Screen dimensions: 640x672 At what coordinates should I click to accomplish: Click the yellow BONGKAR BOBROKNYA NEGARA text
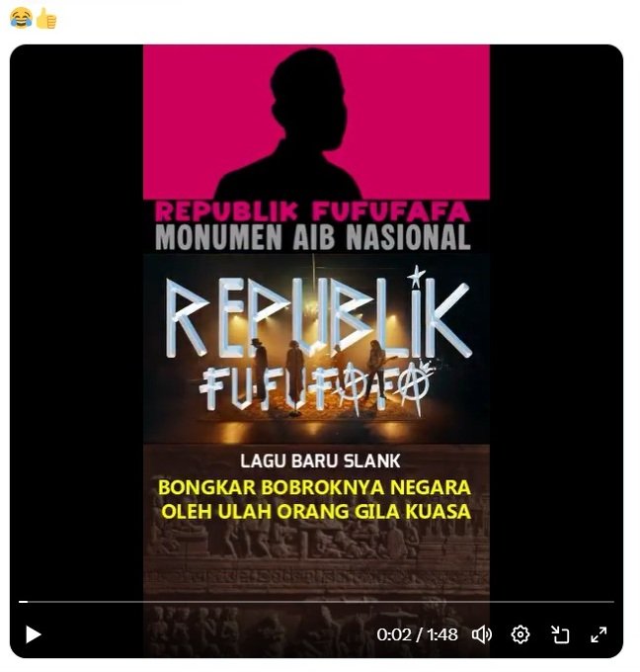(x=314, y=488)
